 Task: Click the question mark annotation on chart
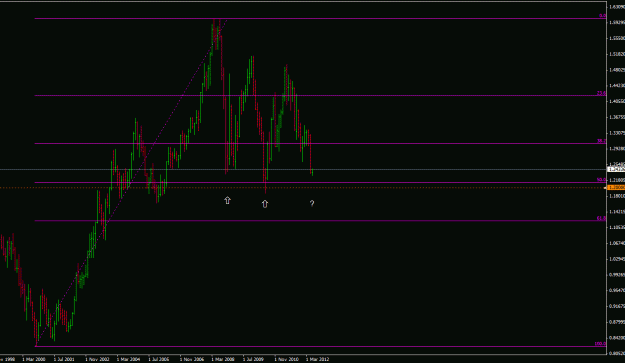312,204
